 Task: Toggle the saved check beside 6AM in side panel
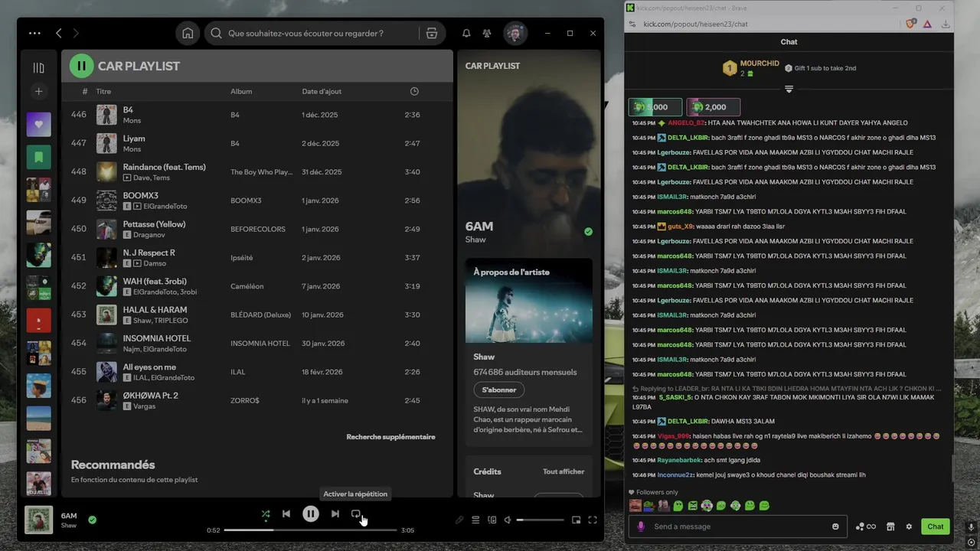coord(588,231)
